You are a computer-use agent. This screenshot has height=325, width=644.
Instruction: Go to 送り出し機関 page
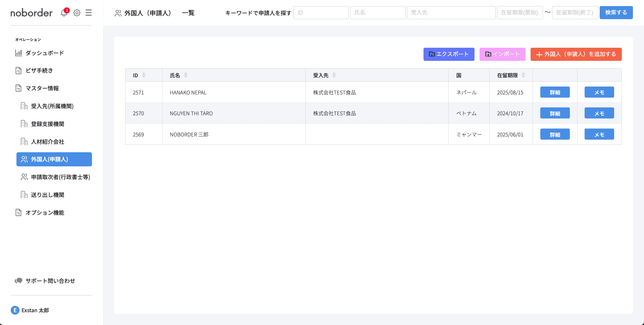[x=47, y=195]
